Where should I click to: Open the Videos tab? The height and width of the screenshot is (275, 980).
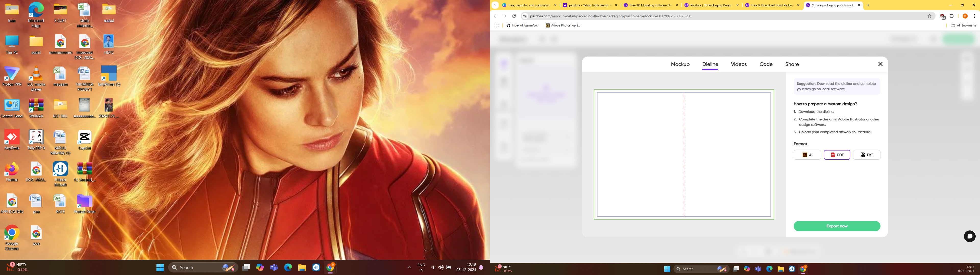pos(738,64)
